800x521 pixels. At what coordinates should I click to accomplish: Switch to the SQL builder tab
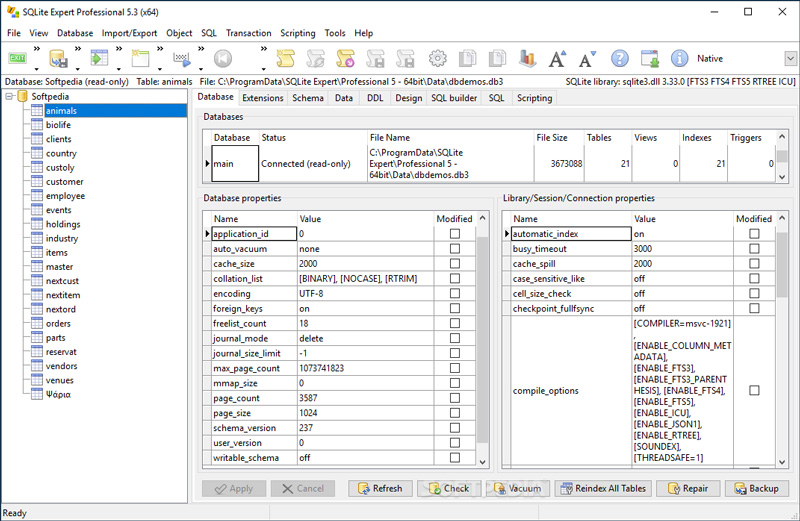454,98
